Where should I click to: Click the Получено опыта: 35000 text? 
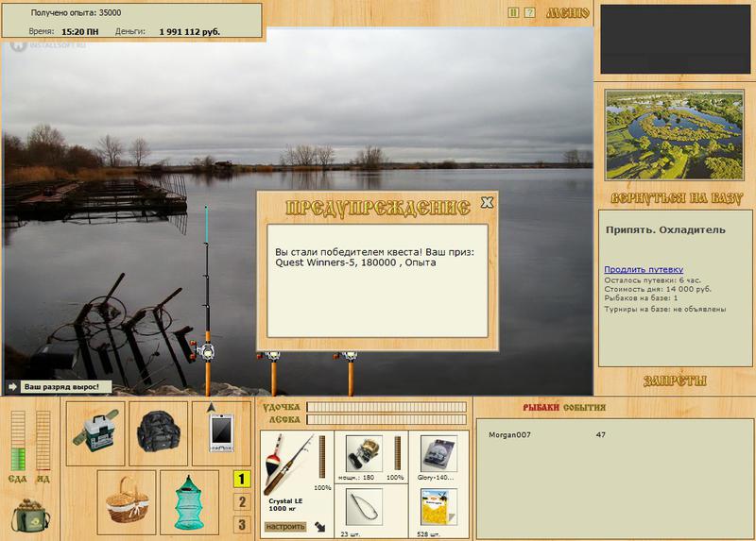[x=76, y=13]
